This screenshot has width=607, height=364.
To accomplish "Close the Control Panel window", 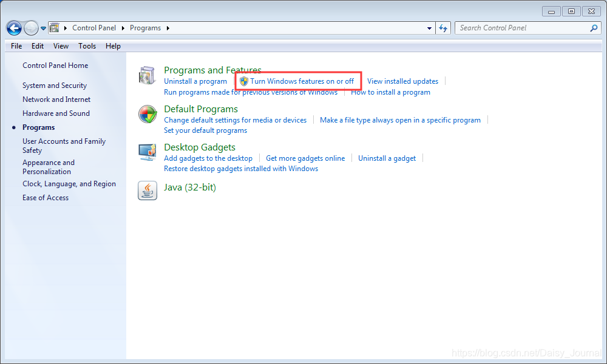I will (x=591, y=12).
